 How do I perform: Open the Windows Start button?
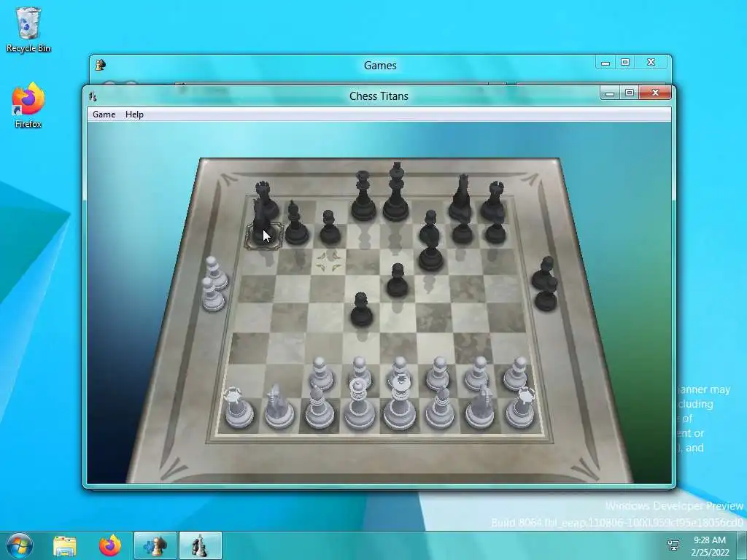[x=19, y=545]
